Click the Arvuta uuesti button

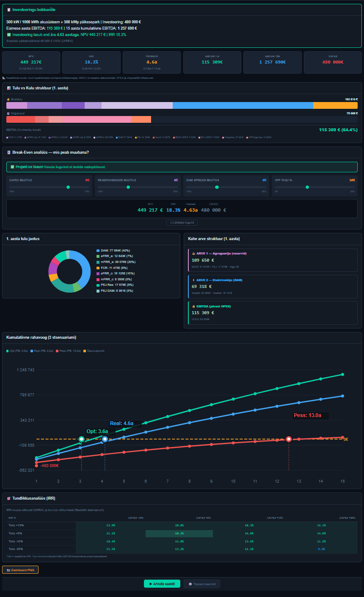coord(162,584)
